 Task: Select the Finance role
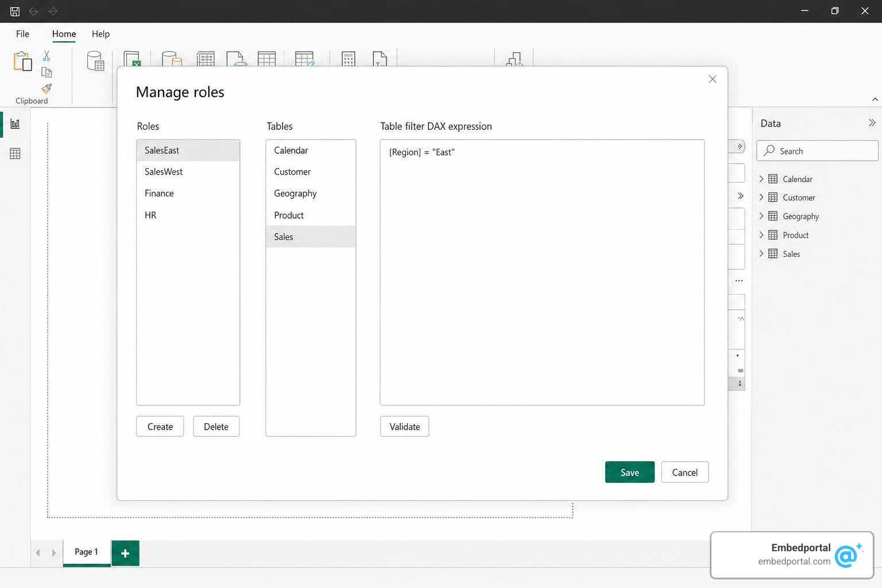(188, 194)
